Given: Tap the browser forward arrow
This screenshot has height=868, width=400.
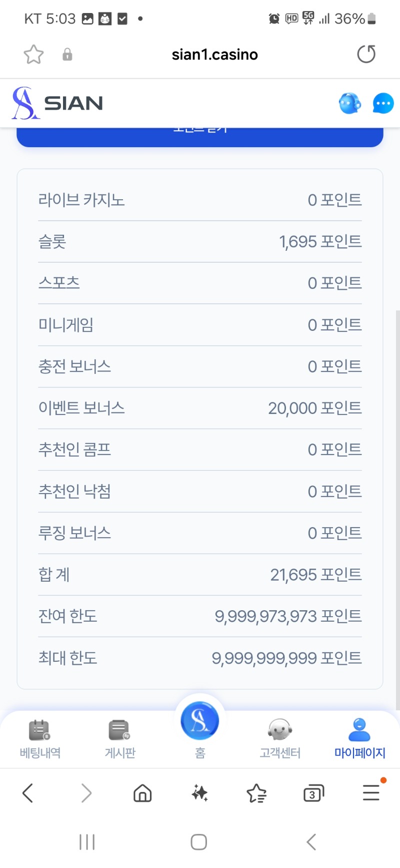Looking at the screenshot, I should [86, 793].
